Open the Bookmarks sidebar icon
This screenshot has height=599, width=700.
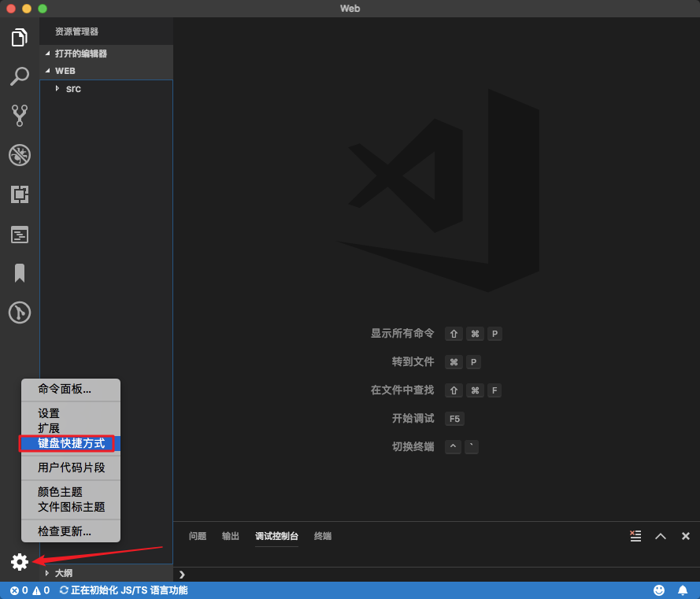pos(20,273)
